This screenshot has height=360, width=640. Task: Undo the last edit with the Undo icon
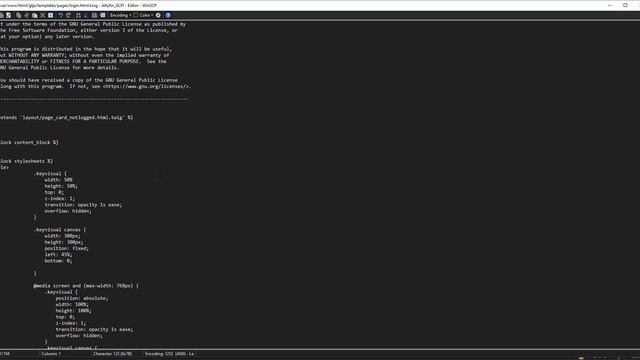point(60,15)
